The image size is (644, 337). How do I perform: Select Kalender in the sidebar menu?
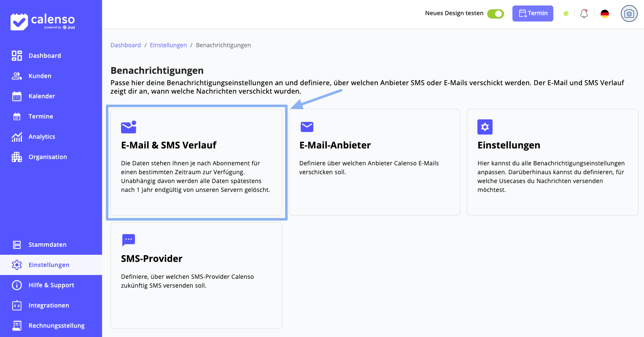click(42, 96)
